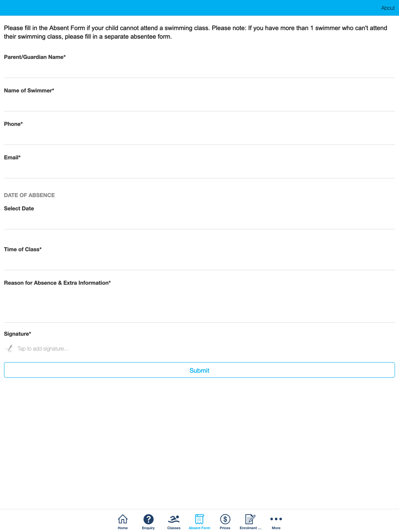399x532 pixels.
Task: Tap the signature pen icon
Action: pos(9,349)
